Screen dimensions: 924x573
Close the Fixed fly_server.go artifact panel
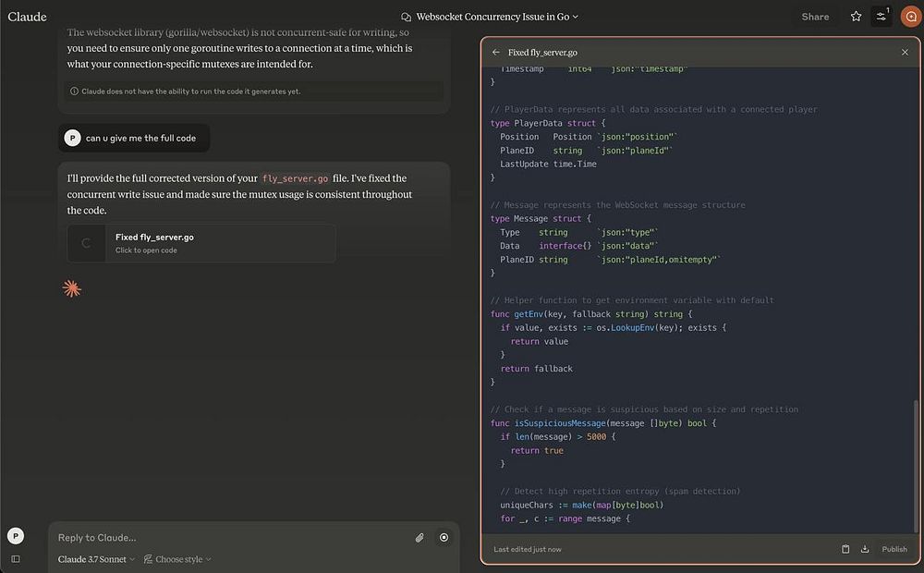coord(905,53)
